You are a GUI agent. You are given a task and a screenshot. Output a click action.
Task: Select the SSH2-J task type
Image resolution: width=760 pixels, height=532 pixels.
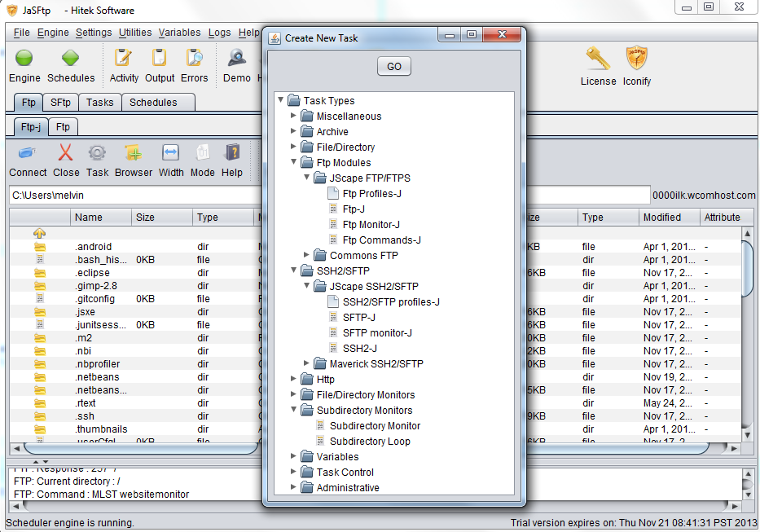click(x=360, y=348)
